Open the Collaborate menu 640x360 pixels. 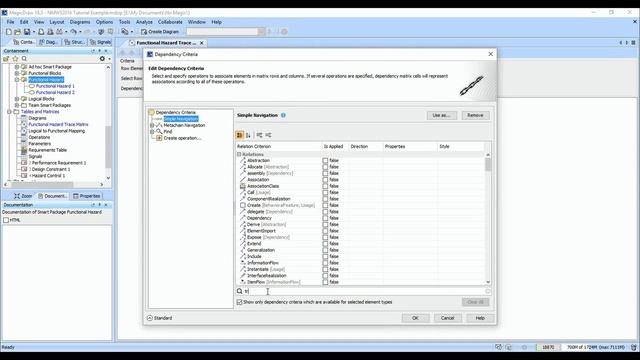(170, 22)
